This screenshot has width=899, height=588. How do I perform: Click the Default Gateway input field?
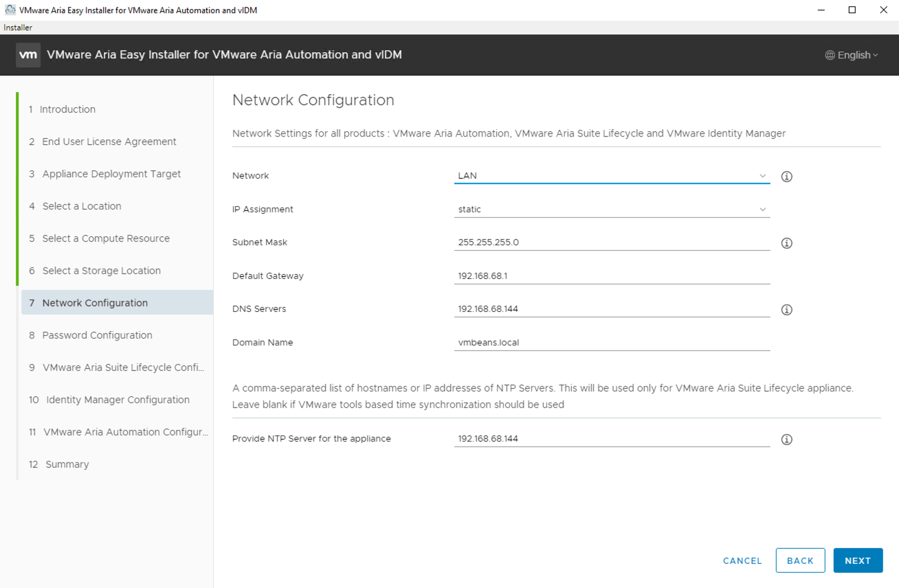coord(612,276)
